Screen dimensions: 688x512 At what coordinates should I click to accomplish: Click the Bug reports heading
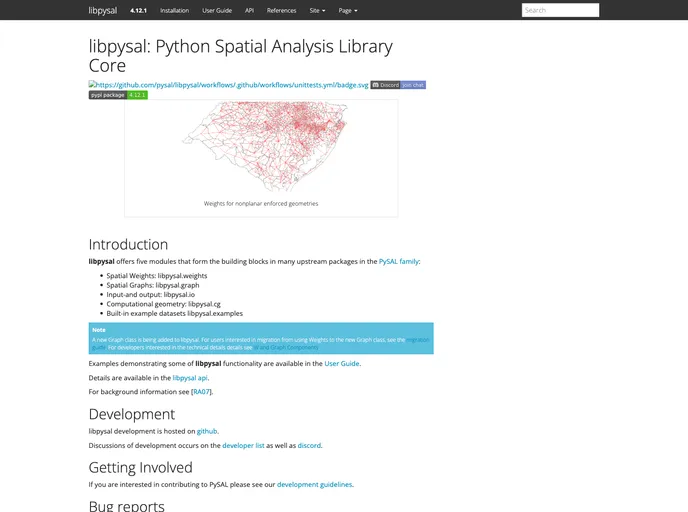pyautogui.click(x=126, y=506)
